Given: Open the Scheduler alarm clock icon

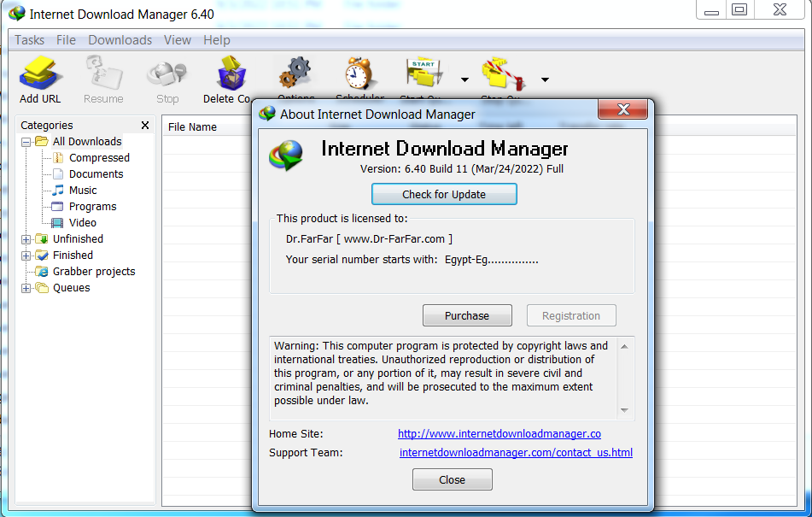Looking at the screenshot, I should (x=359, y=73).
